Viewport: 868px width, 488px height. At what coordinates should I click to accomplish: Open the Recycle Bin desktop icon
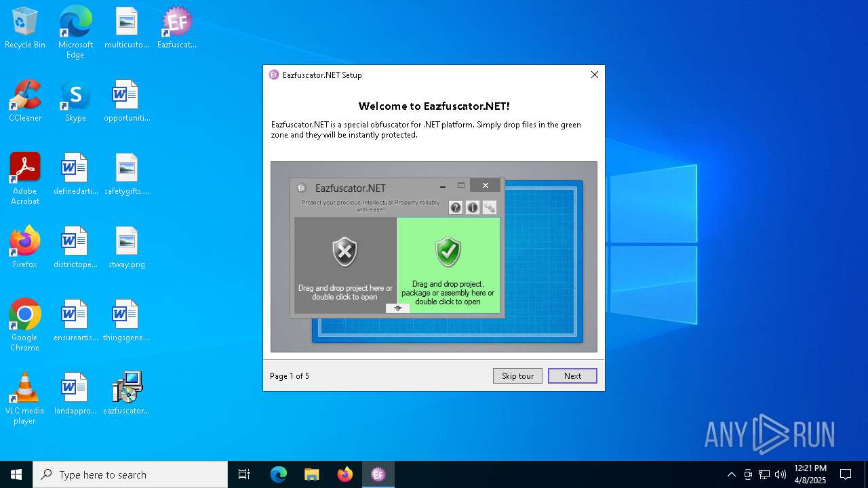click(25, 28)
